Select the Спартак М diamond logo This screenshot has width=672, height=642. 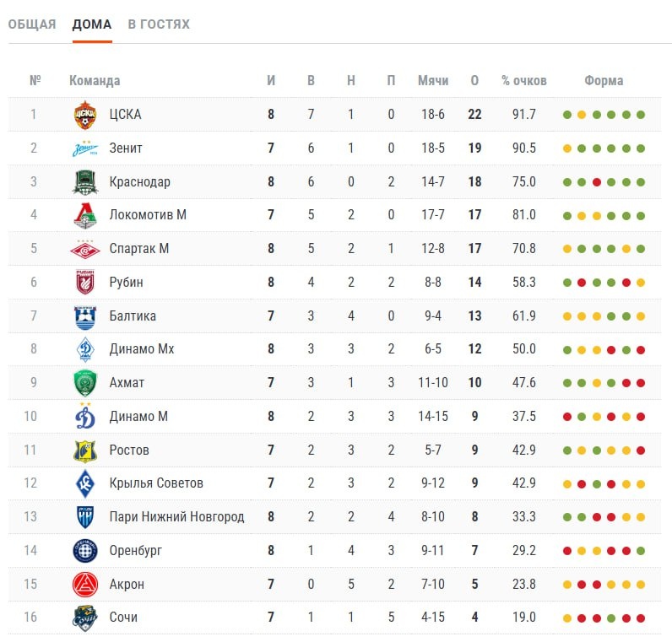tap(85, 249)
